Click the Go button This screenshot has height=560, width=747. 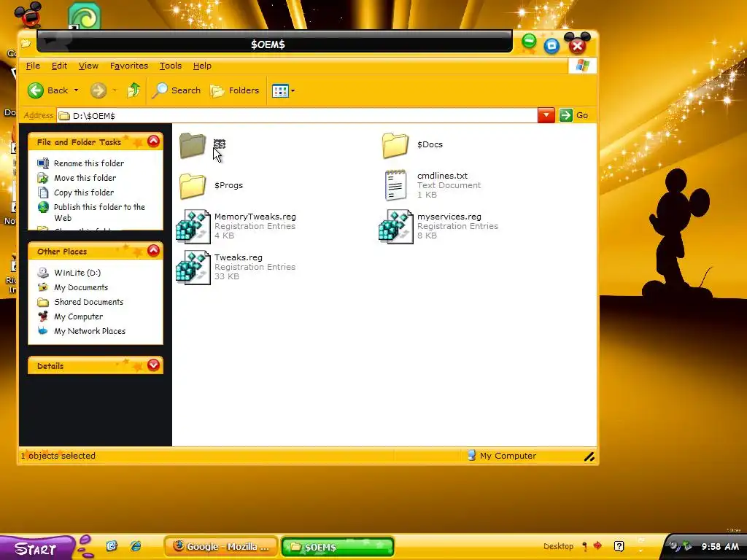[573, 115]
